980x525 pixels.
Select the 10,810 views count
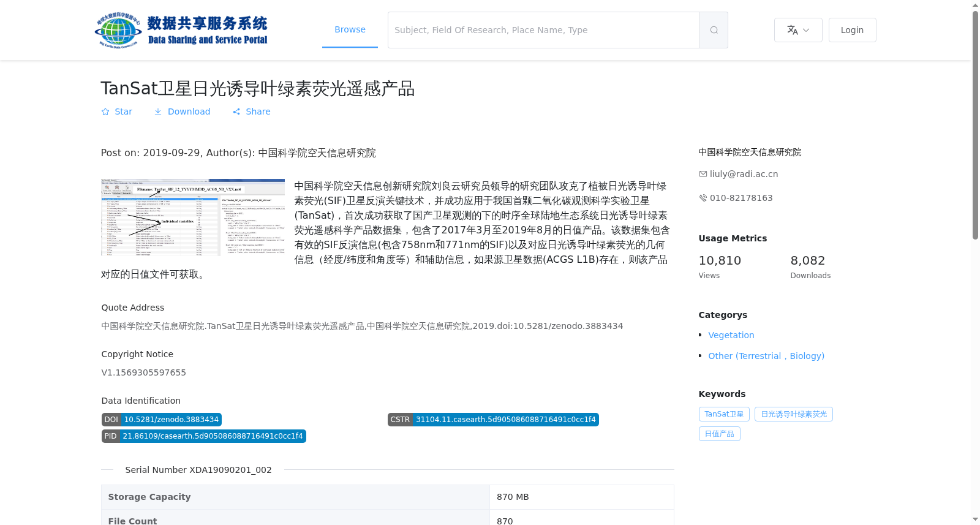click(x=720, y=260)
